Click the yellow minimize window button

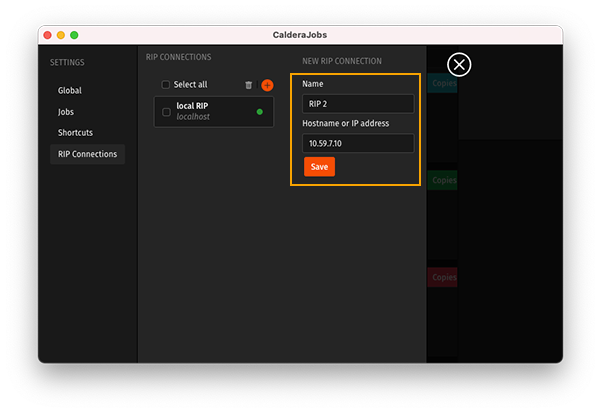(60, 35)
